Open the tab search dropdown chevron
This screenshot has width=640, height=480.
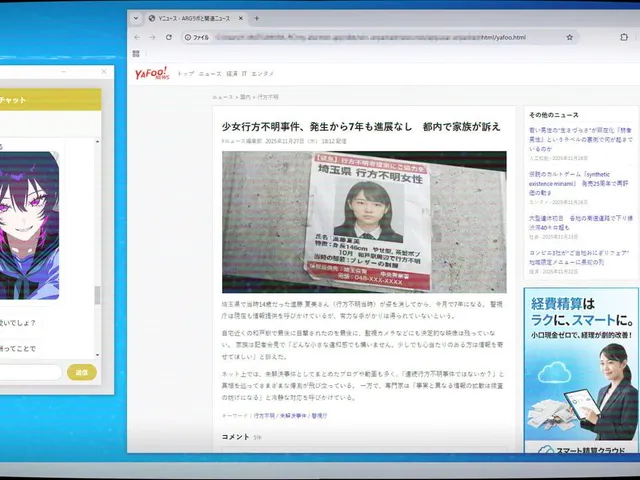pyautogui.click(x=136, y=18)
